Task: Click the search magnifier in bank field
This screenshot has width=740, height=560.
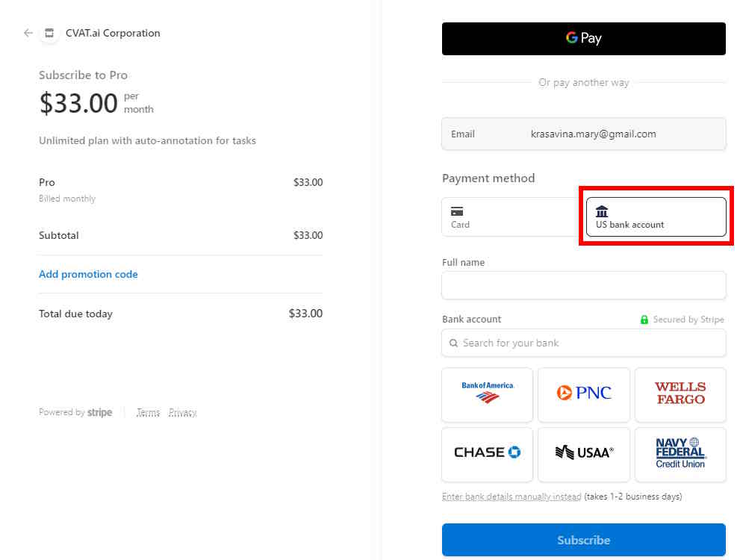Action: pyautogui.click(x=453, y=343)
